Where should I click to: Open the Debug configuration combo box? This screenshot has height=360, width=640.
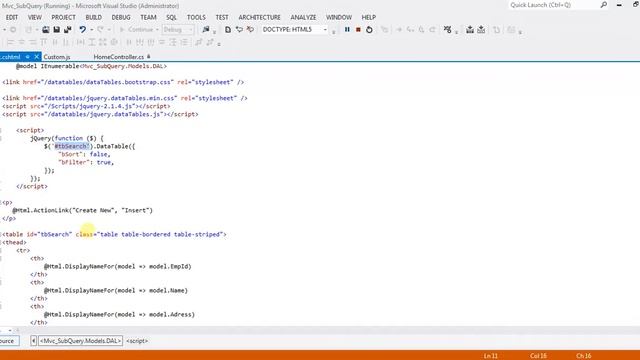tap(178, 29)
